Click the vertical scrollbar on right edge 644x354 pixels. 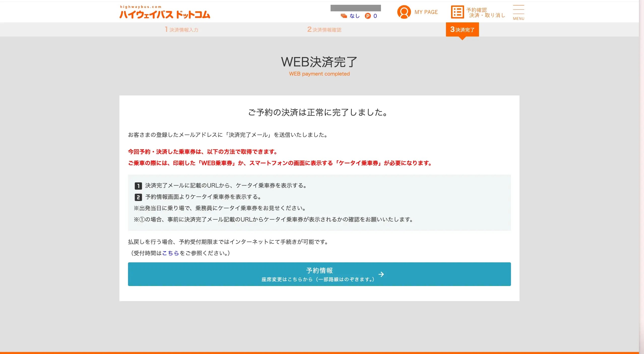(641, 176)
